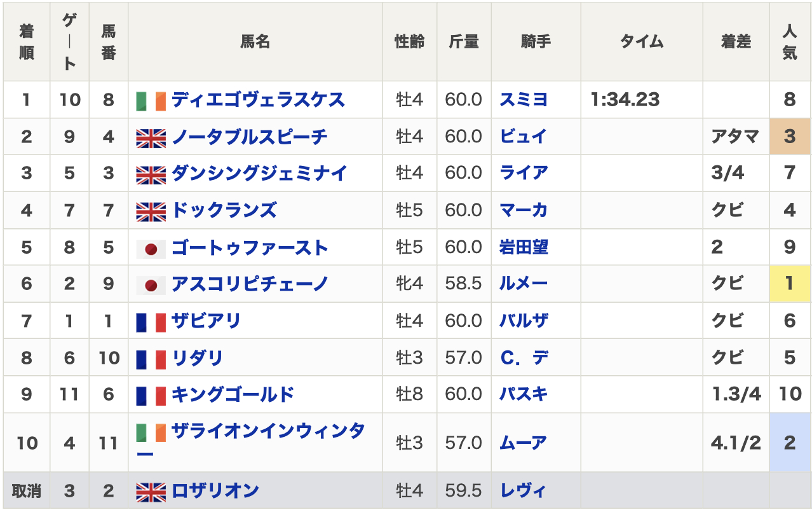Click the 馬名 column header
The image size is (812, 510).
coord(255,42)
